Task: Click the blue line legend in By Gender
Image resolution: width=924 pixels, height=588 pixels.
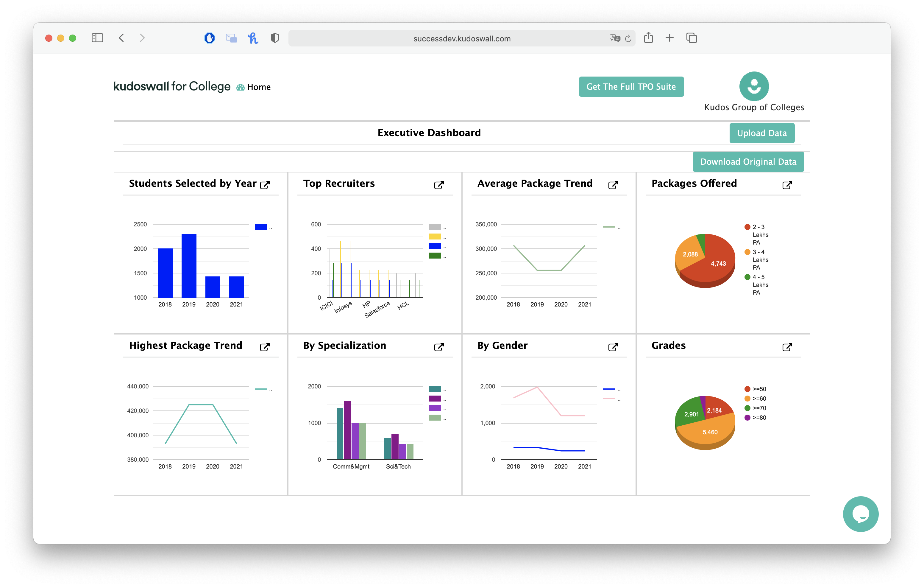Action: tap(608, 389)
